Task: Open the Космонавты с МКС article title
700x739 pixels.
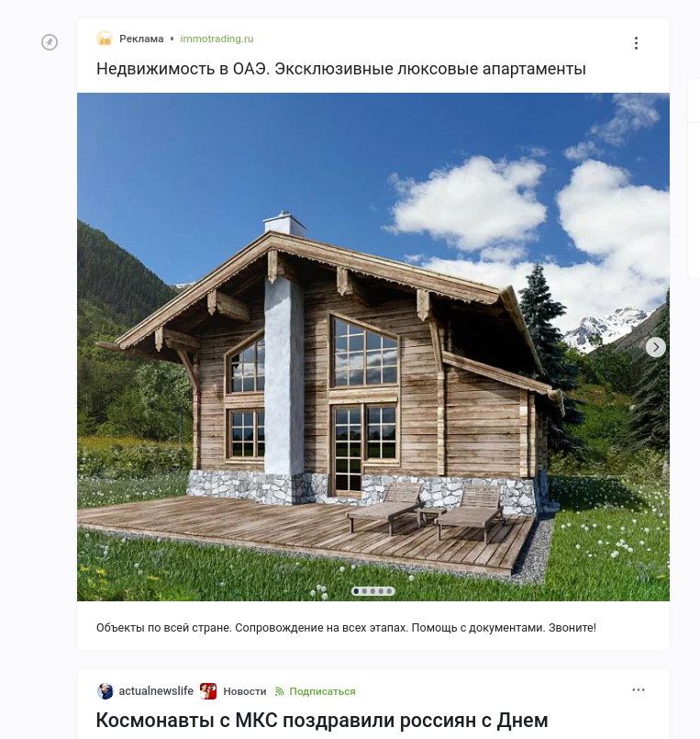Action: tap(322, 720)
